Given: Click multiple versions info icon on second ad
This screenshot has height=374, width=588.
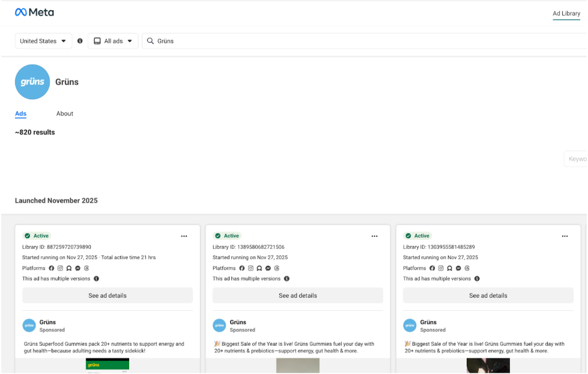Looking at the screenshot, I should coord(286,279).
